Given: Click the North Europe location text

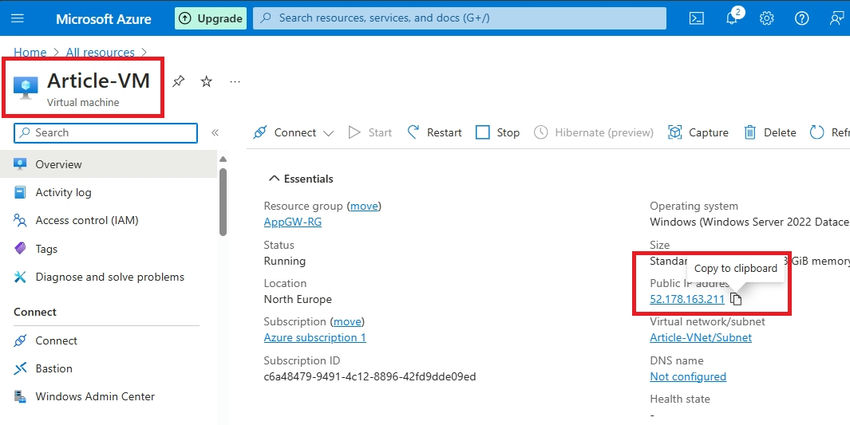Looking at the screenshot, I should (x=298, y=299).
